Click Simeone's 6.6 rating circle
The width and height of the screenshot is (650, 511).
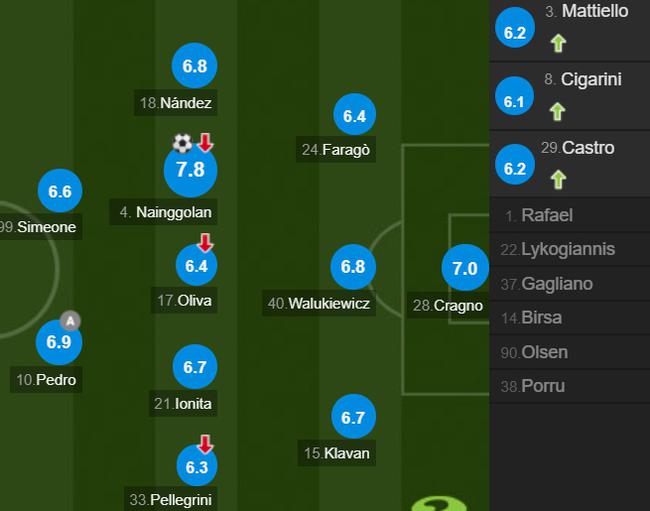tap(60, 191)
